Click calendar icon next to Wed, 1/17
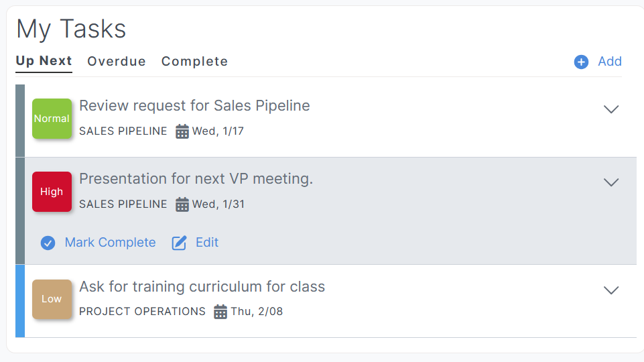This screenshot has width=644, height=362. (x=182, y=131)
